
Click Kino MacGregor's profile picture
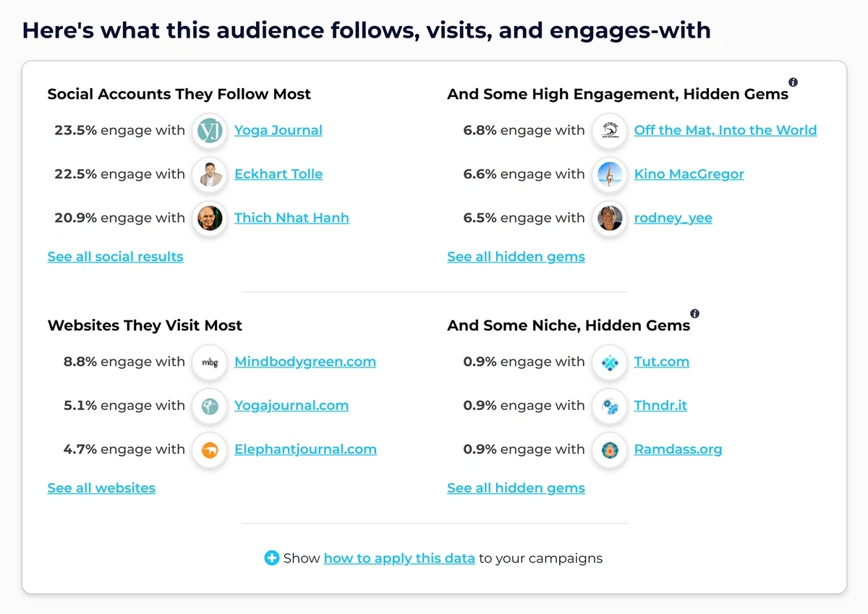(x=610, y=174)
